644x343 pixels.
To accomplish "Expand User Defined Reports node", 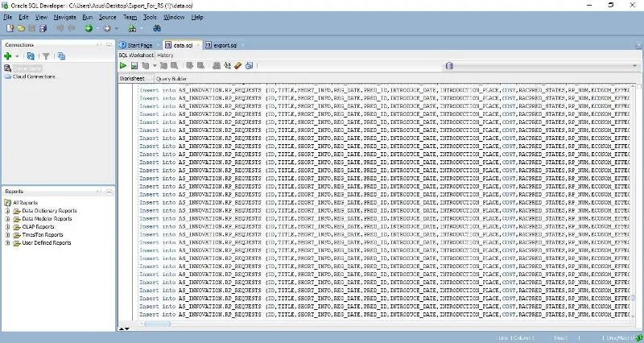I will [x=7, y=243].
